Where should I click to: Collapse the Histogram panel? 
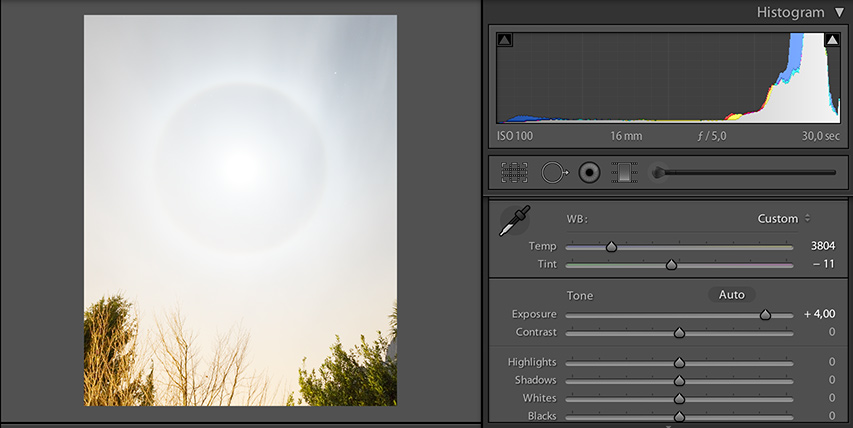pyautogui.click(x=839, y=13)
